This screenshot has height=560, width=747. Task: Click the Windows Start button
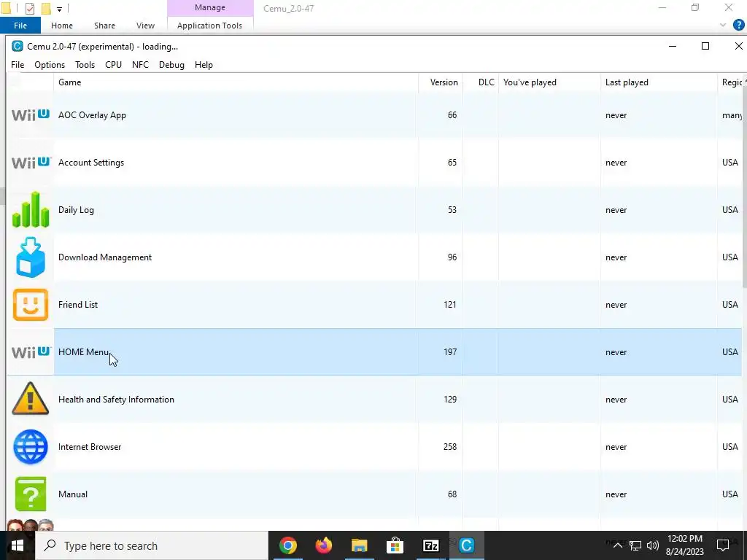click(18, 545)
